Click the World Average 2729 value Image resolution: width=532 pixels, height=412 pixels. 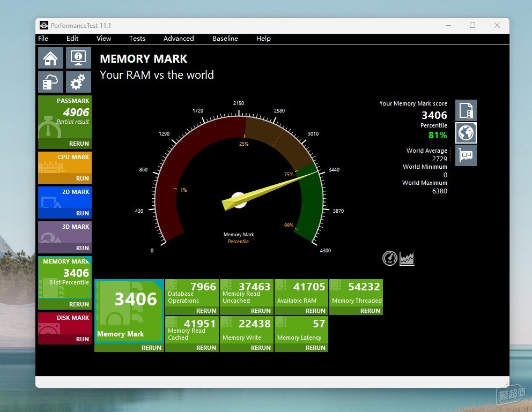pyautogui.click(x=439, y=159)
